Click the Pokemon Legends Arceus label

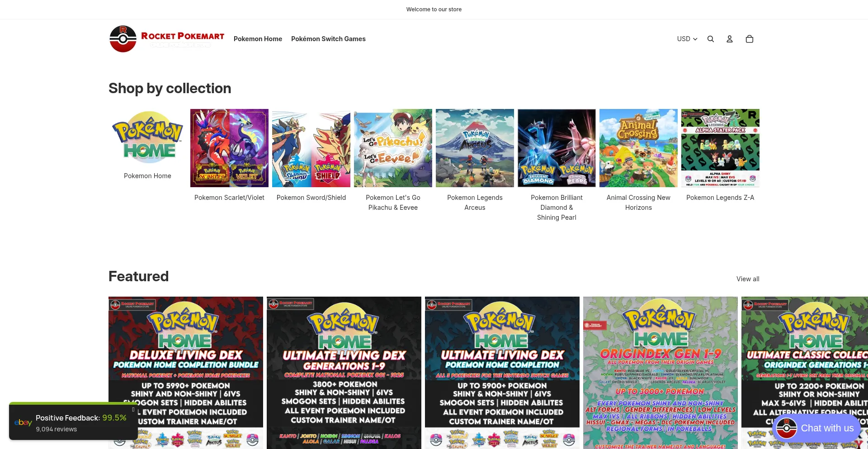[x=475, y=203]
